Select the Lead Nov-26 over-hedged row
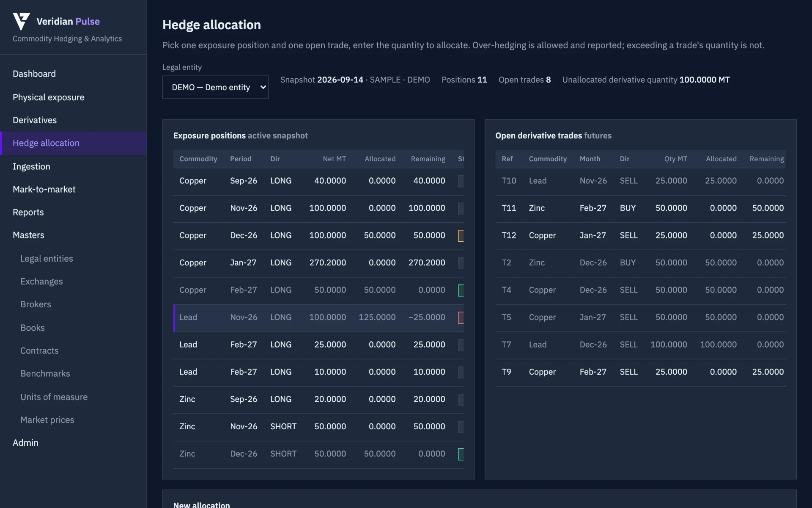The width and height of the screenshot is (812, 508). [318, 318]
